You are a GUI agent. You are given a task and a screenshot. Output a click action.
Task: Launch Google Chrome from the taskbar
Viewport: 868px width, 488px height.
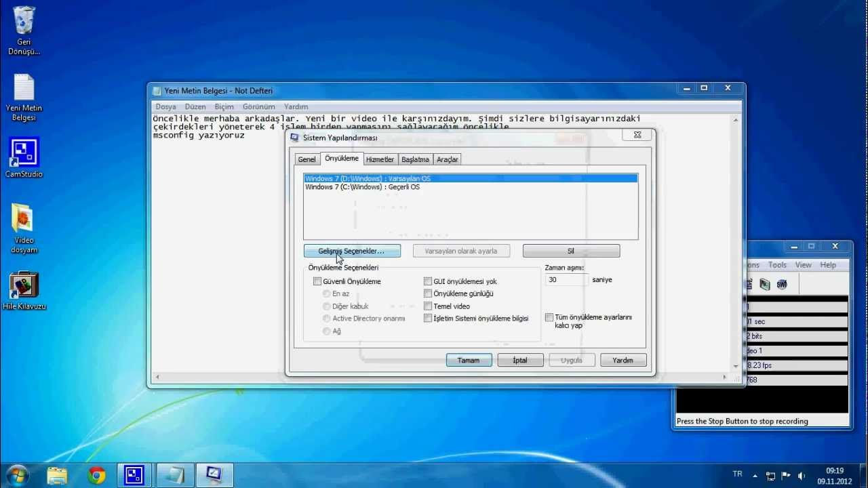(x=97, y=475)
